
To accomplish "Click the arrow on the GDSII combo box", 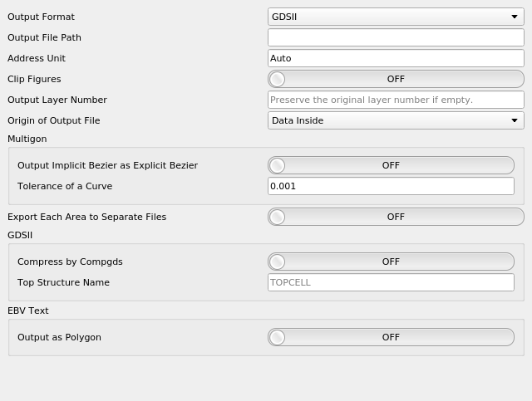I will [515, 17].
